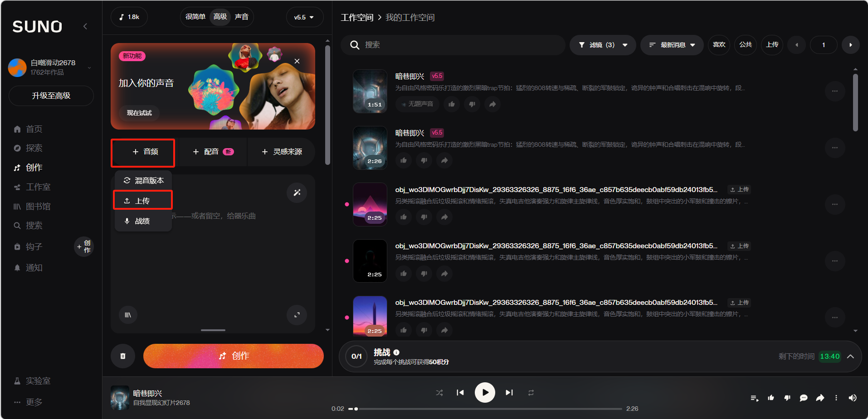Expand the 最新消息 sort dropdown
The height and width of the screenshot is (419, 868).
pyautogui.click(x=672, y=45)
